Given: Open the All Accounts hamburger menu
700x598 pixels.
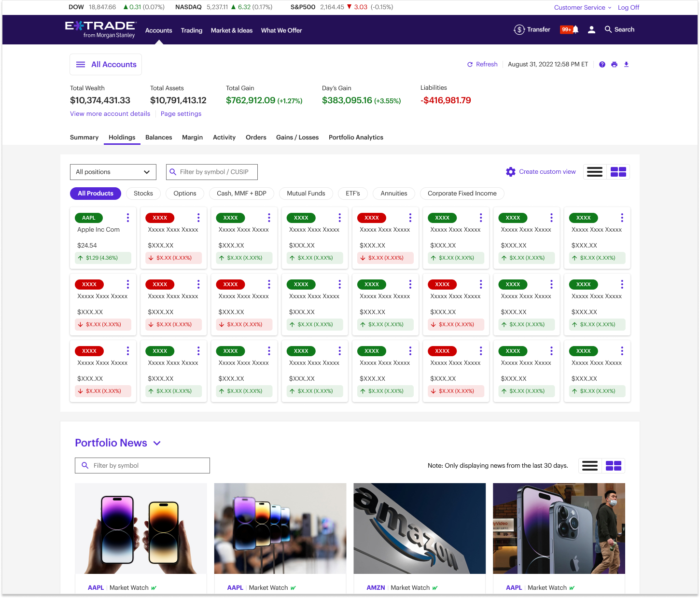Looking at the screenshot, I should 81,64.
